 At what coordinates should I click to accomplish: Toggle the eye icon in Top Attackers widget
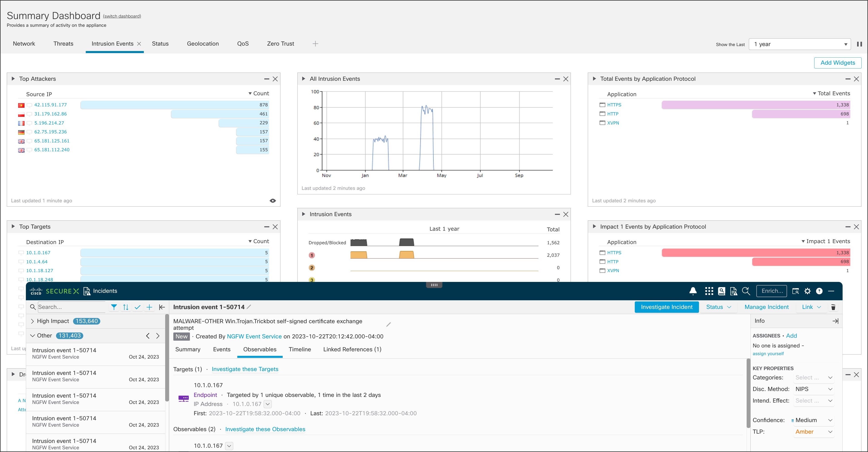coord(273,201)
